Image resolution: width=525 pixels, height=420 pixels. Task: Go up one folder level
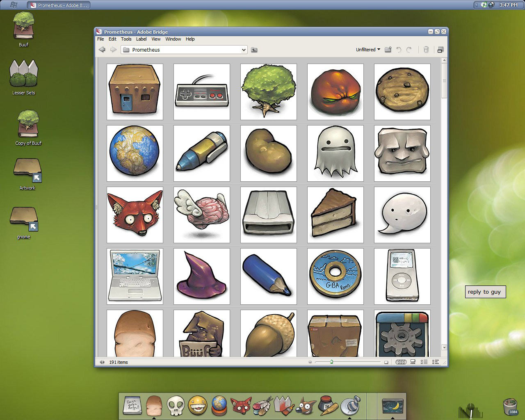pos(254,50)
